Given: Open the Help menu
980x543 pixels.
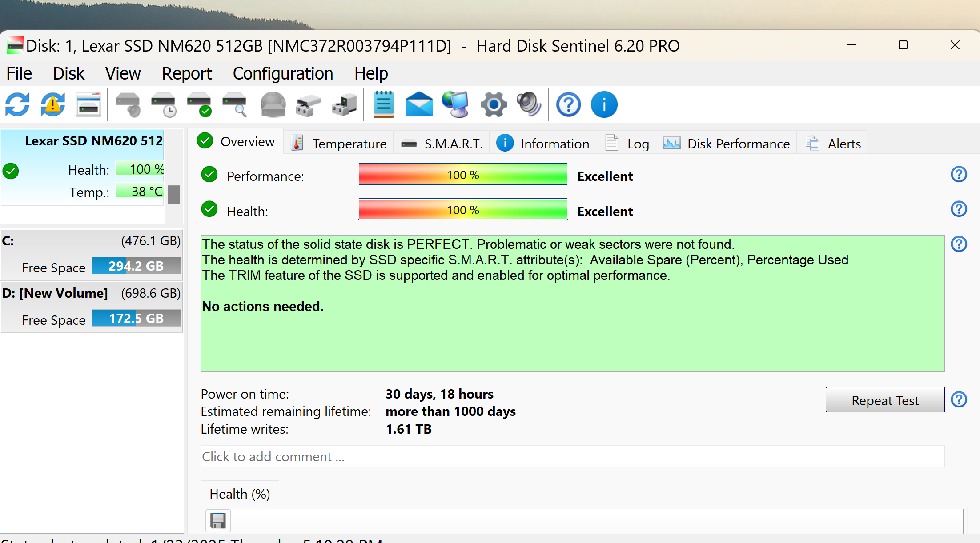Looking at the screenshot, I should [371, 74].
